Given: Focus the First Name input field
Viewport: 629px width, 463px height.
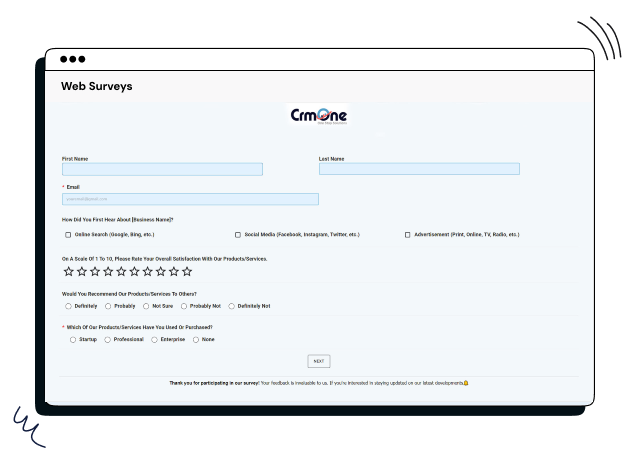Looking at the screenshot, I should 162,169.
